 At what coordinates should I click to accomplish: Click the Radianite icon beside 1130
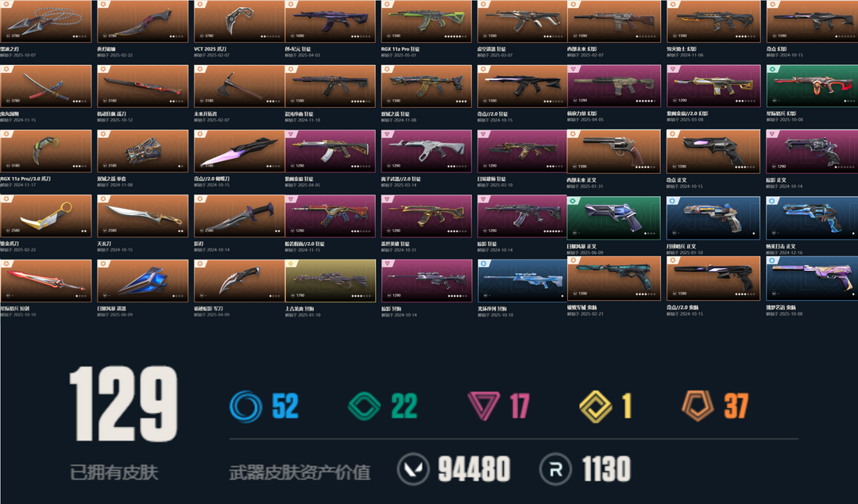[x=555, y=470]
